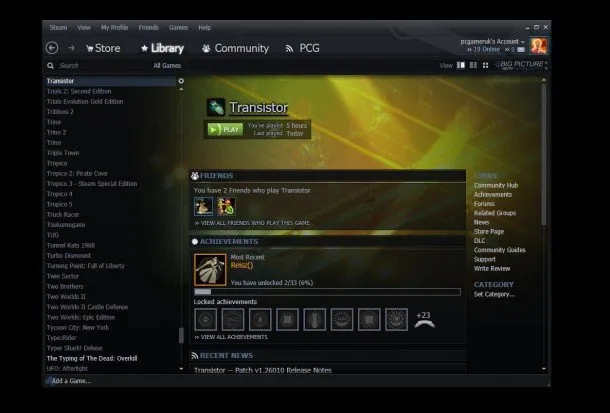This screenshot has height=413, width=610.
Task: Open the DLC link
Action: pos(479,241)
